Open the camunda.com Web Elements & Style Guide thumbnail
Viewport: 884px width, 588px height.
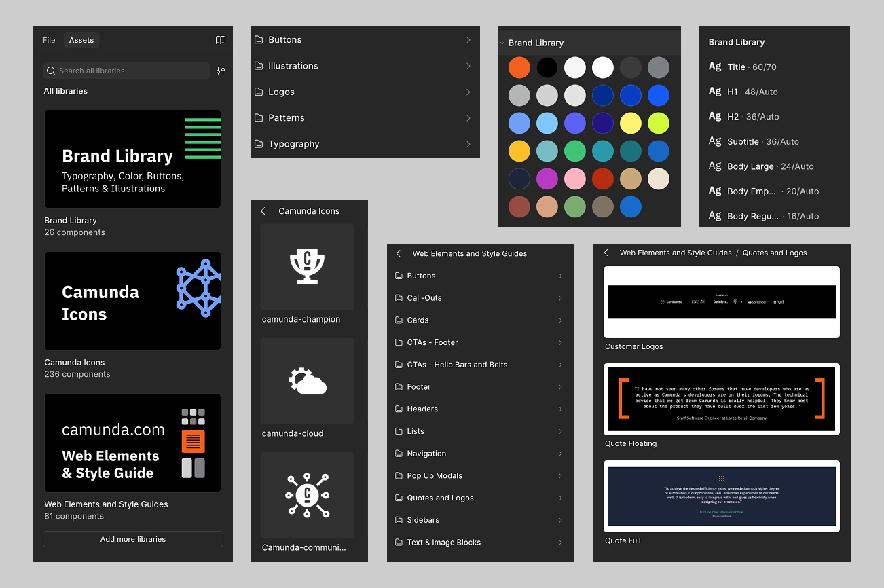pos(132,443)
